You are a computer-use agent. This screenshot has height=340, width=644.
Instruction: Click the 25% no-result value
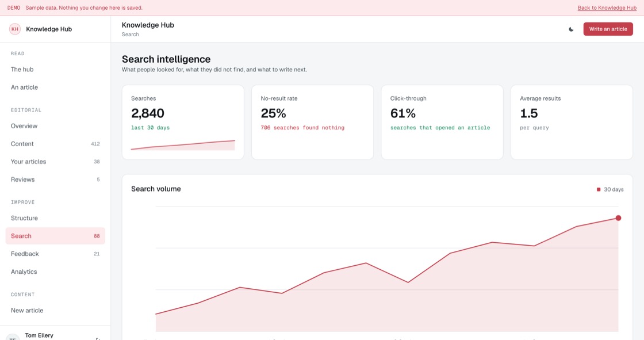pyautogui.click(x=273, y=113)
